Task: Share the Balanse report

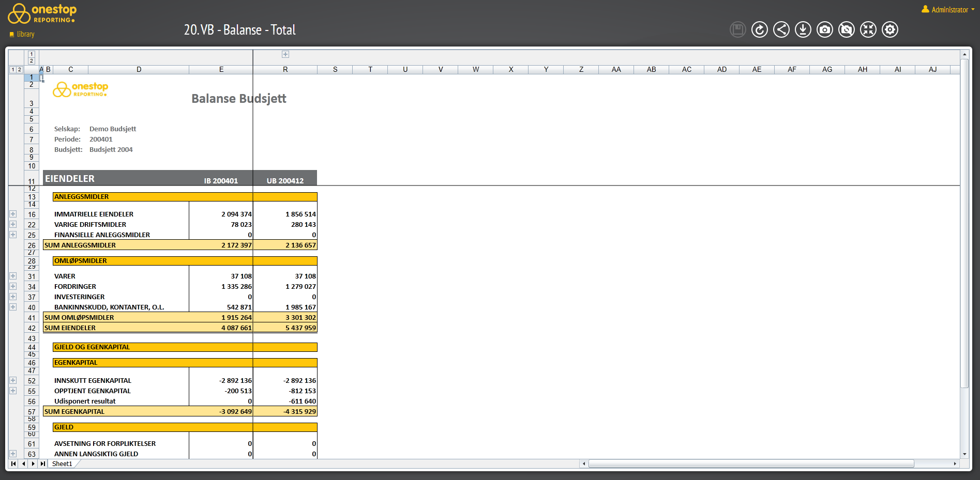Action: click(x=781, y=29)
